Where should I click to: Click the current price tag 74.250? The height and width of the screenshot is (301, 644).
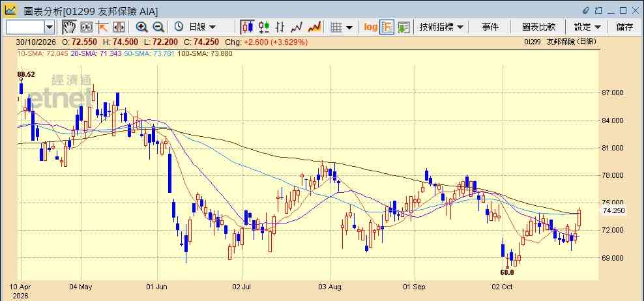coord(613,210)
